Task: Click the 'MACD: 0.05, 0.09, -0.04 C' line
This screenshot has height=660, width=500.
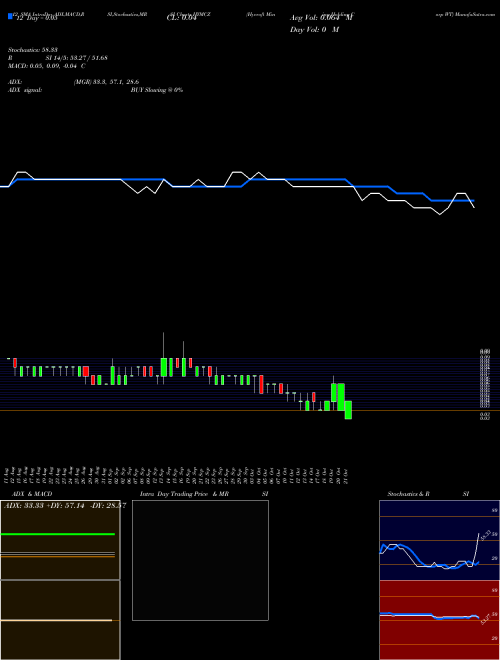Action: coord(46,66)
